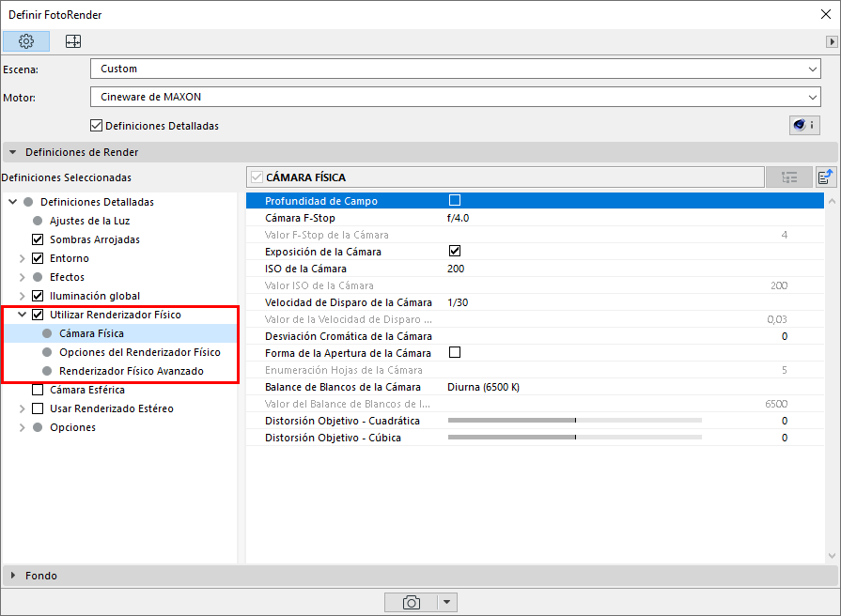This screenshot has height=616, width=841.
Task: Open the Escena dropdown
Action: [456, 69]
